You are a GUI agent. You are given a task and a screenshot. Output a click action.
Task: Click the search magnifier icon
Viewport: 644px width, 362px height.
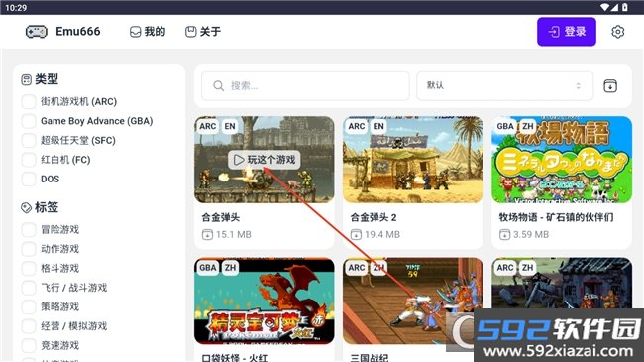(219, 86)
